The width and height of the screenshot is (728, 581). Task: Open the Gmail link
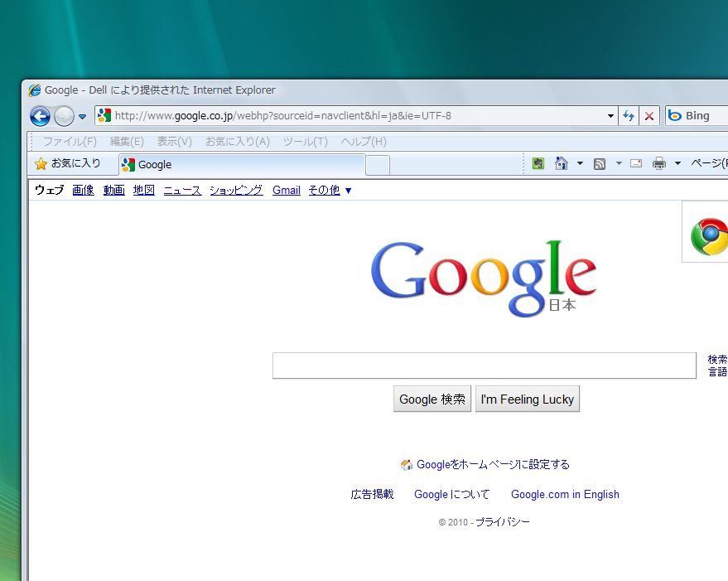click(x=287, y=190)
